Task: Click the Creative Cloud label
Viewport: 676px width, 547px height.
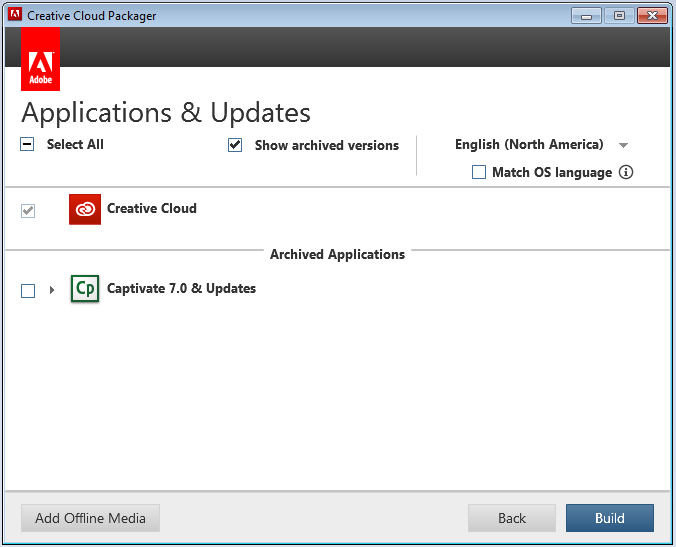Action: coord(152,209)
